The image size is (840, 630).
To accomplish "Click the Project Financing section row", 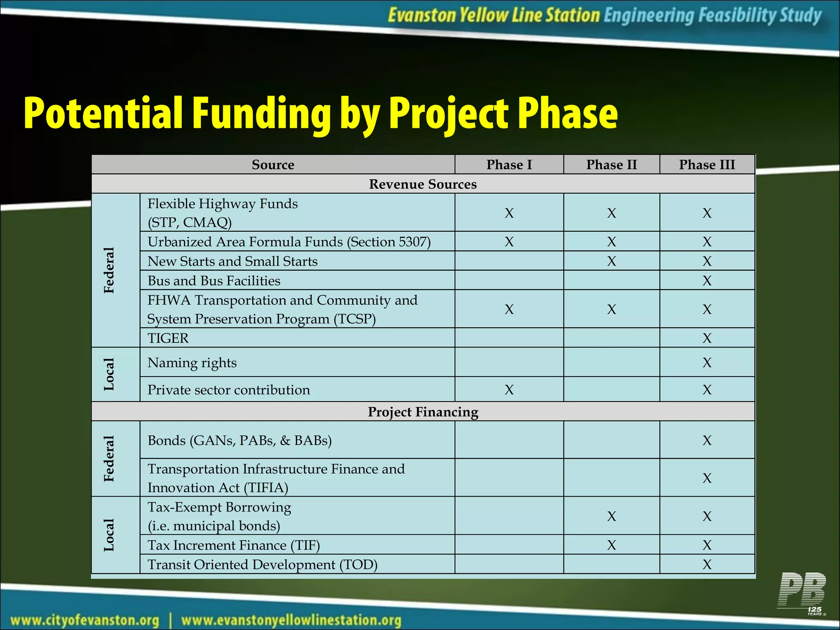I will coord(423,411).
